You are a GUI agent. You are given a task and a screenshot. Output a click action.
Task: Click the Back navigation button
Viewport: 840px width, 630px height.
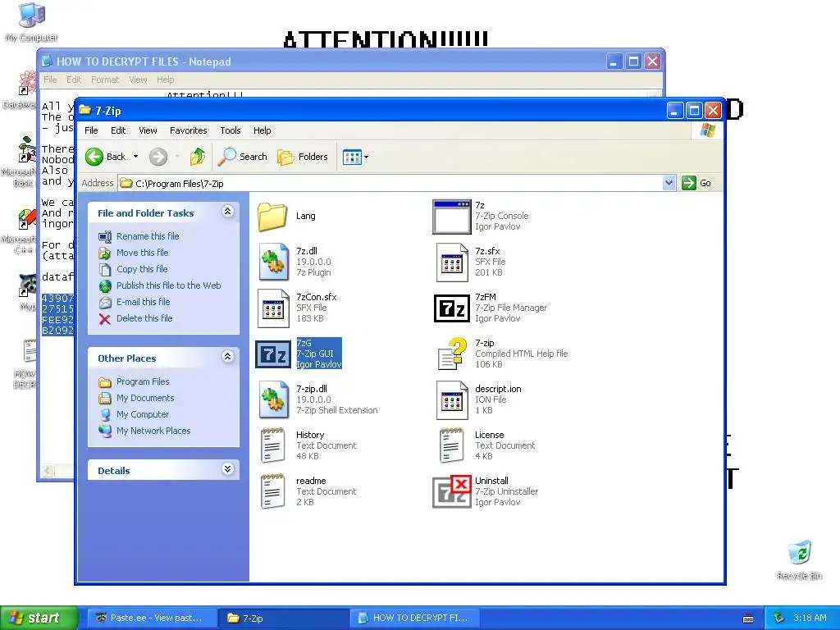[106, 157]
